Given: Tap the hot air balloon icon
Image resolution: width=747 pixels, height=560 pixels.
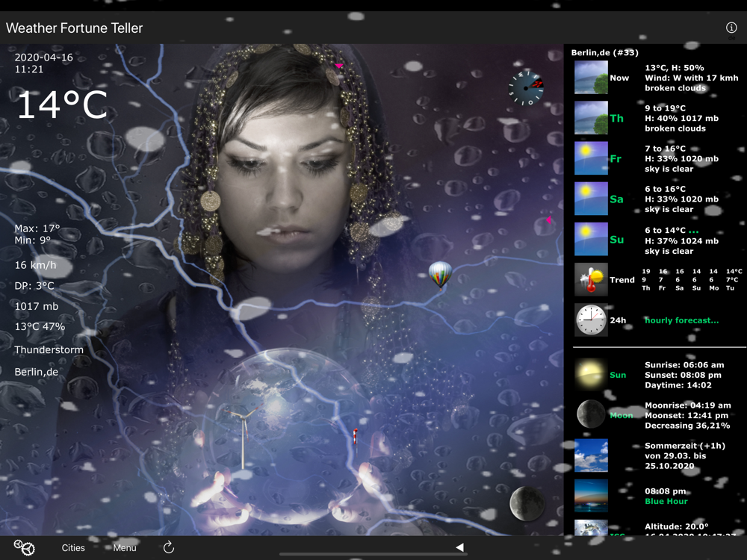Looking at the screenshot, I should (x=440, y=276).
